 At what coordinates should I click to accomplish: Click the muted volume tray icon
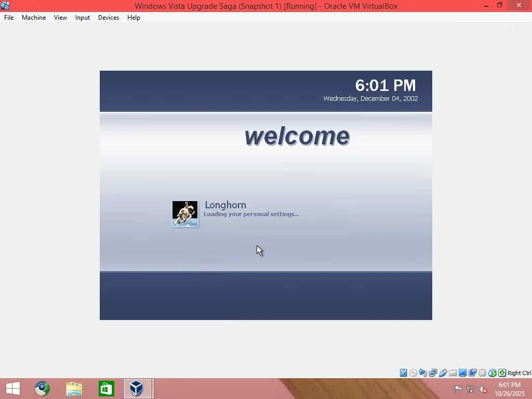(x=483, y=389)
